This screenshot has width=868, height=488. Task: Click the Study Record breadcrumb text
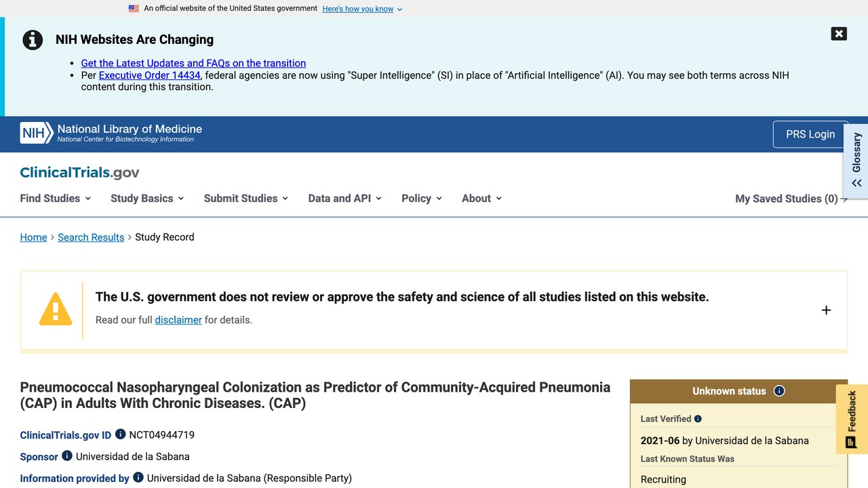pos(165,237)
